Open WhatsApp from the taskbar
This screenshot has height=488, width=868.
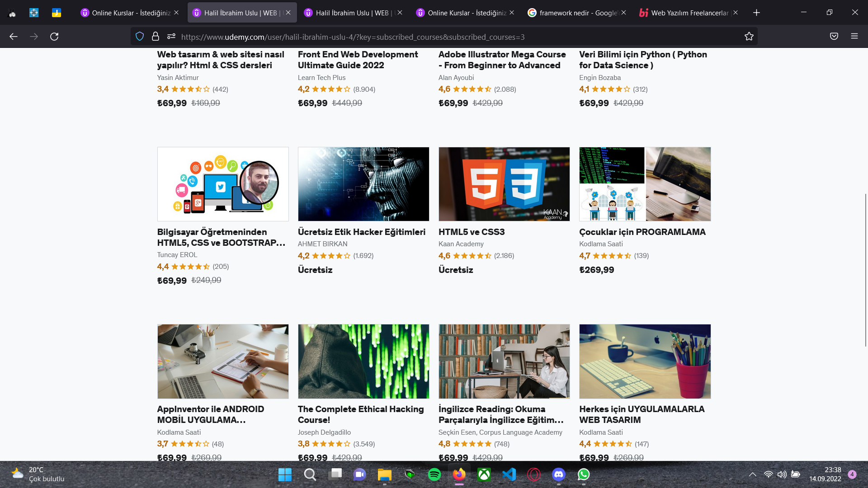[x=584, y=474]
